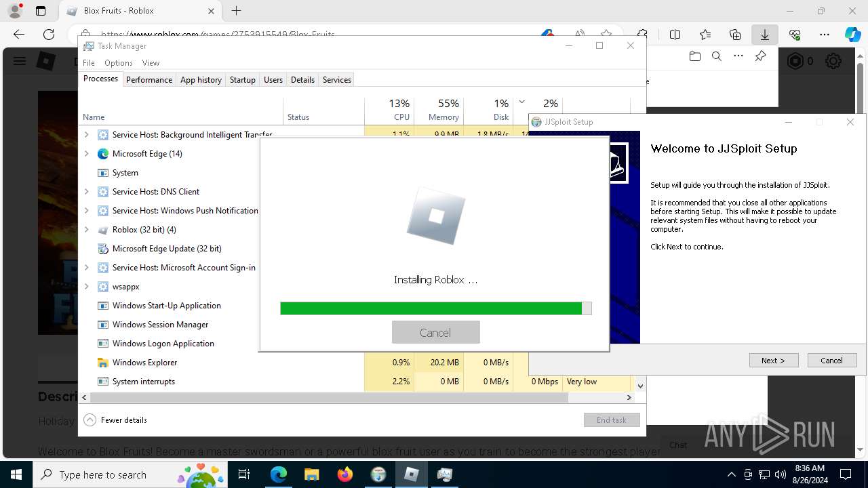The height and width of the screenshot is (488, 868).
Task: Go back in Edge browser
Action: [19, 35]
